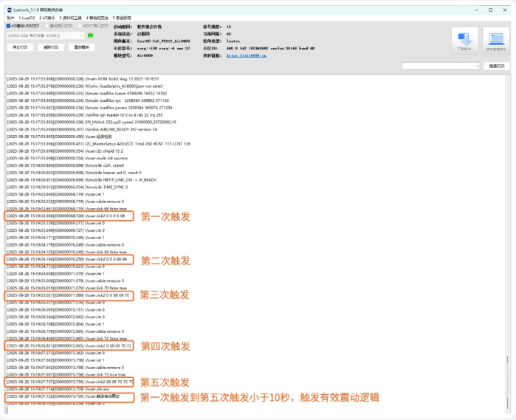Click the startup reason value '软件重启开机'
This screenshot has height=420, width=516.
point(149,27)
